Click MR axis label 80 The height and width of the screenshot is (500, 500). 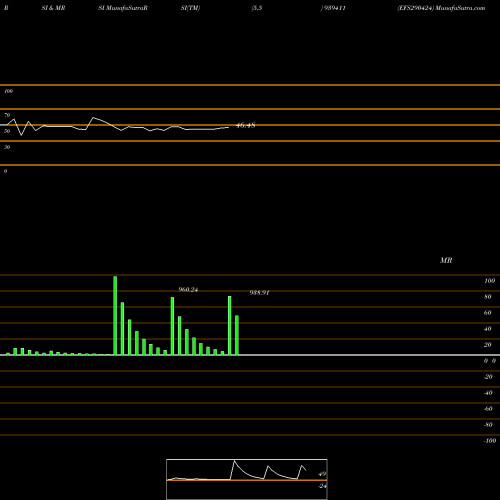pyautogui.click(x=488, y=297)
